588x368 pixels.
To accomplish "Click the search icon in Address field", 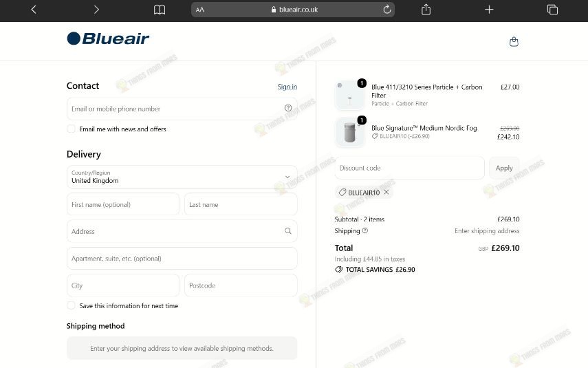I will pyautogui.click(x=288, y=230).
